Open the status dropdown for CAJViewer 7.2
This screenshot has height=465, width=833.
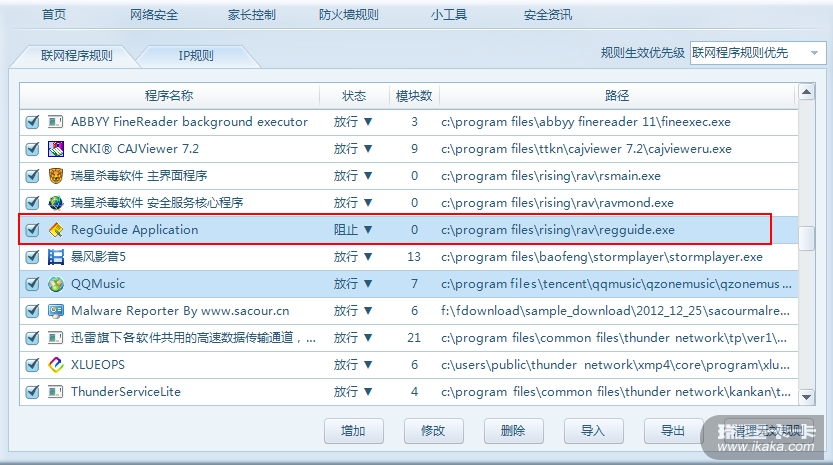[x=353, y=149]
